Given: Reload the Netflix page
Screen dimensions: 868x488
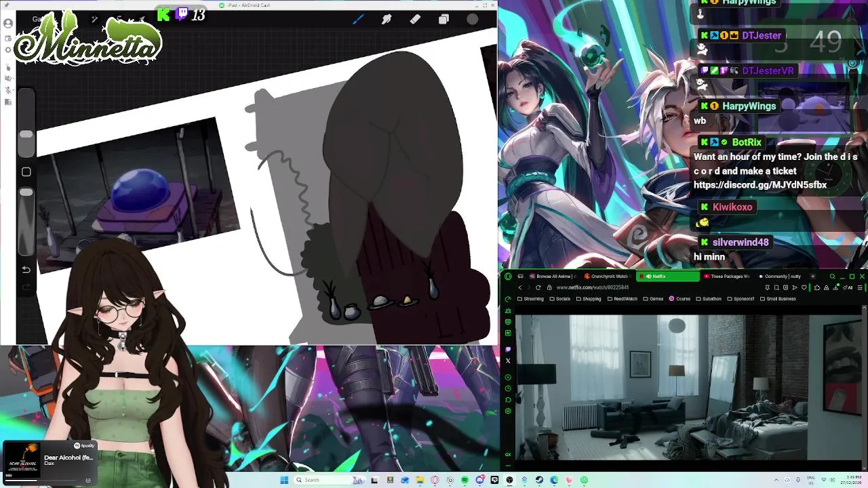Looking at the screenshot, I should pos(538,287).
